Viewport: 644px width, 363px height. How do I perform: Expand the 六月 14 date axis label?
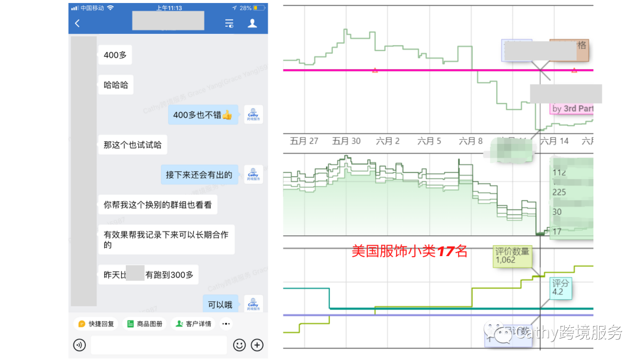coord(554,141)
